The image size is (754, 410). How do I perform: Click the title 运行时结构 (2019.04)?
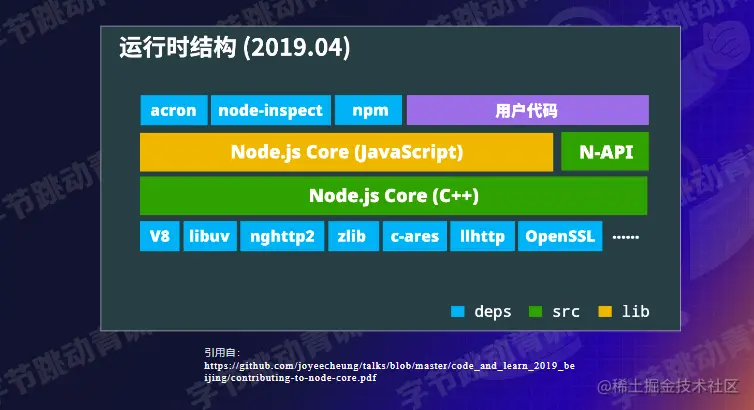[x=235, y=48]
